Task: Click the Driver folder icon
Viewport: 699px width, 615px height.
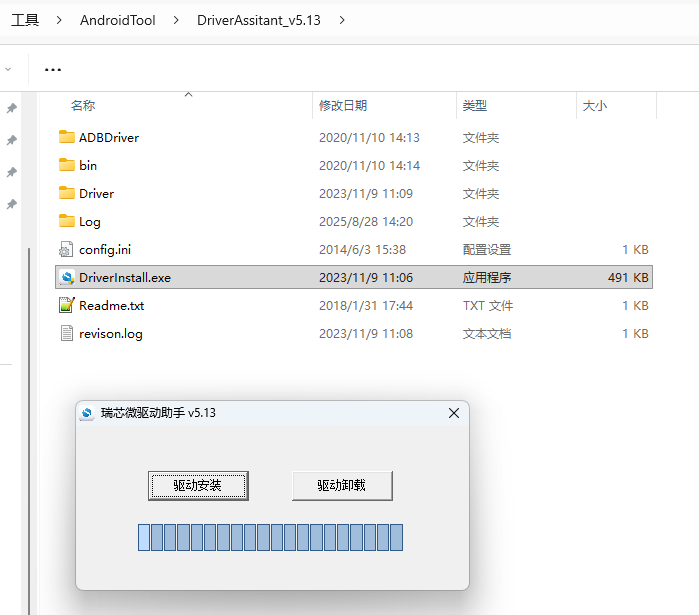Action: point(66,193)
